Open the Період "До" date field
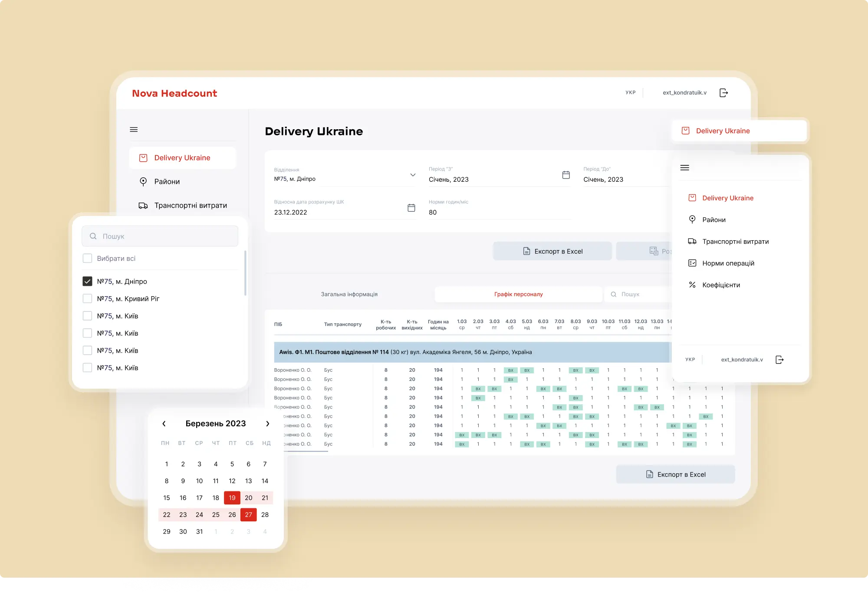868x592 pixels. pos(627,175)
